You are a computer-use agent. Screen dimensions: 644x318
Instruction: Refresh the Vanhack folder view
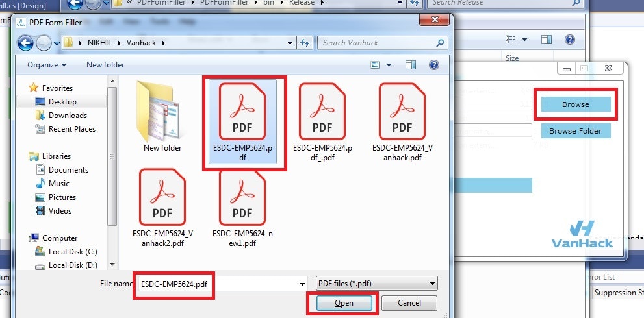[x=304, y=43]
